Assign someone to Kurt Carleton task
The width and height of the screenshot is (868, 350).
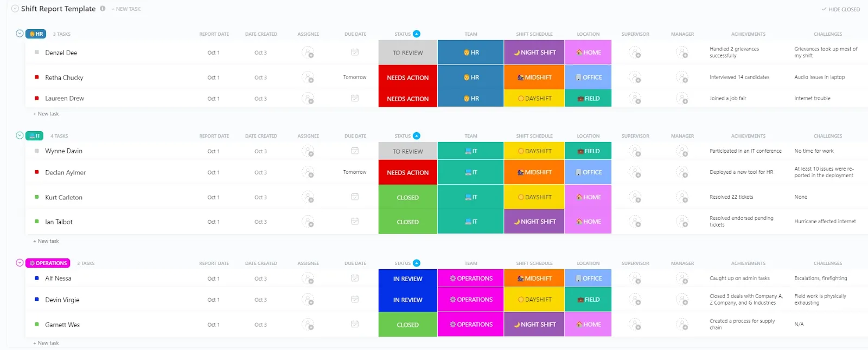(x=308, y=197)
